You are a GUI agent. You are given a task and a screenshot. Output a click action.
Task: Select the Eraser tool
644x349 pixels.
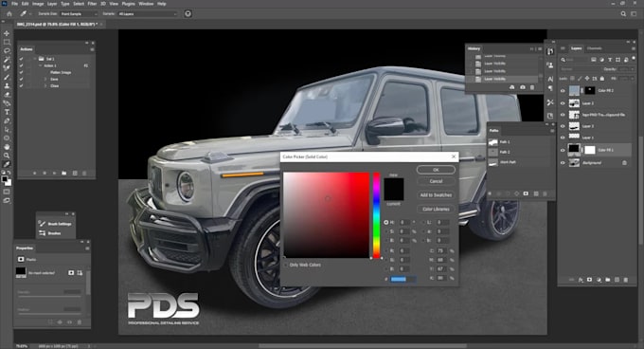click(7, 95)
